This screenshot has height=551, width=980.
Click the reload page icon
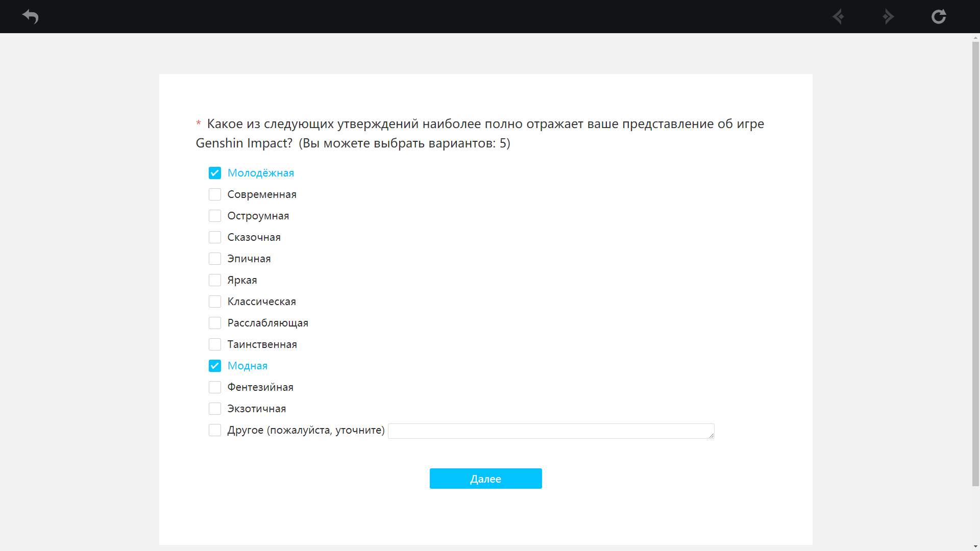pyautogui.click(x=938, y=16)
